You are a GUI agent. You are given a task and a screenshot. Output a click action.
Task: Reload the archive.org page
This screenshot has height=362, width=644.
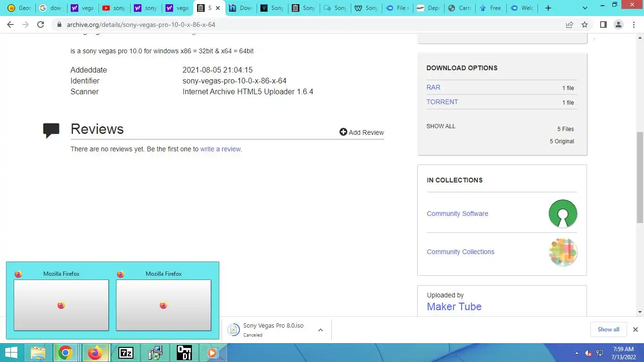[41, 25]
